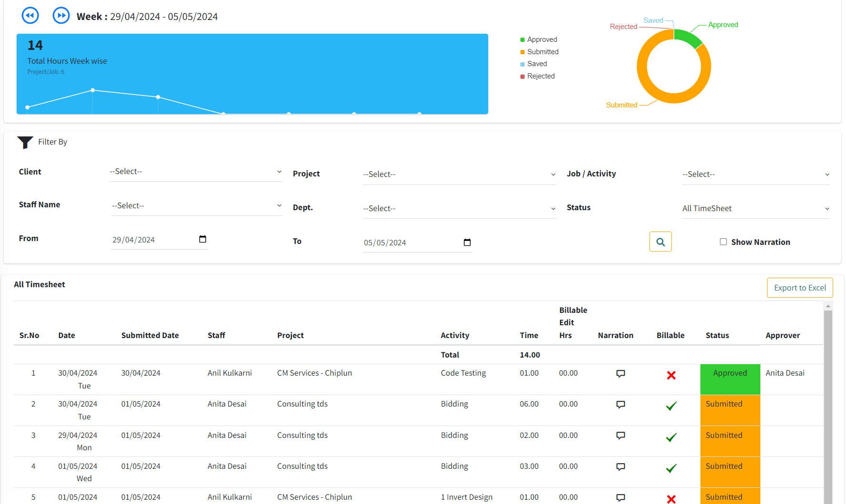Click the 14.00 total time value
This screenshot has width=846, height=504.
(530, 355)
